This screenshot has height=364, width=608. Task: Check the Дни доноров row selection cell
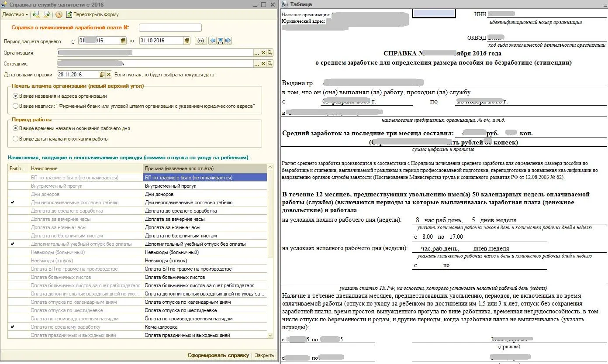pyautogui.click(x=18, y=194)
